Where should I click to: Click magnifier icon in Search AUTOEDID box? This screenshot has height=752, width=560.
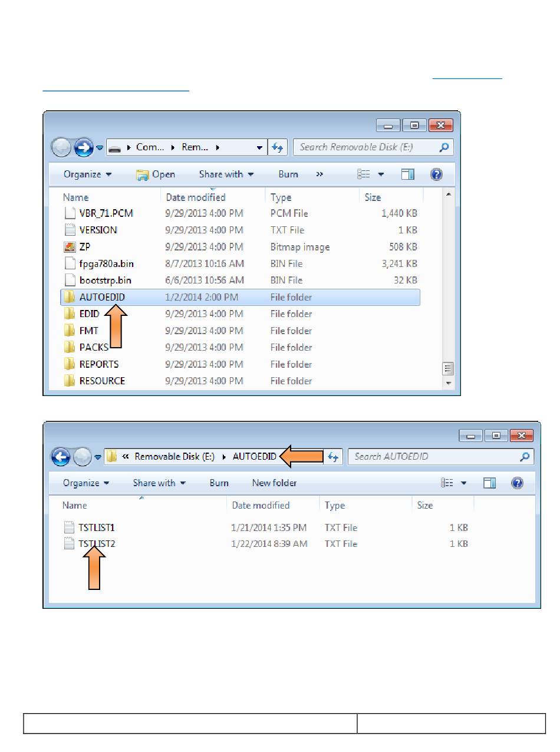tap(525, 456)
